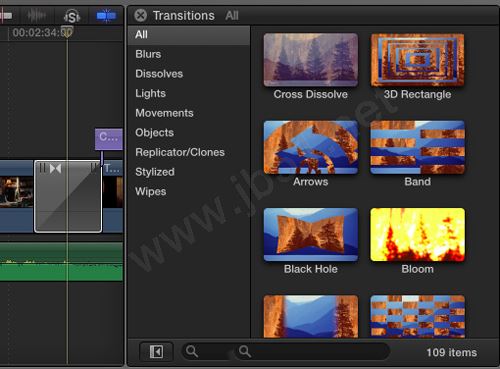Select the purple title clip labeled C...

(x=109, y=139)
